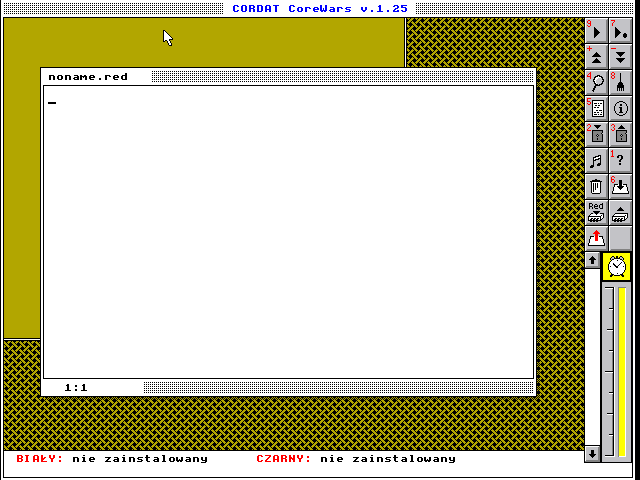Click the Red labeled editor icon

(x=596, y=212)
